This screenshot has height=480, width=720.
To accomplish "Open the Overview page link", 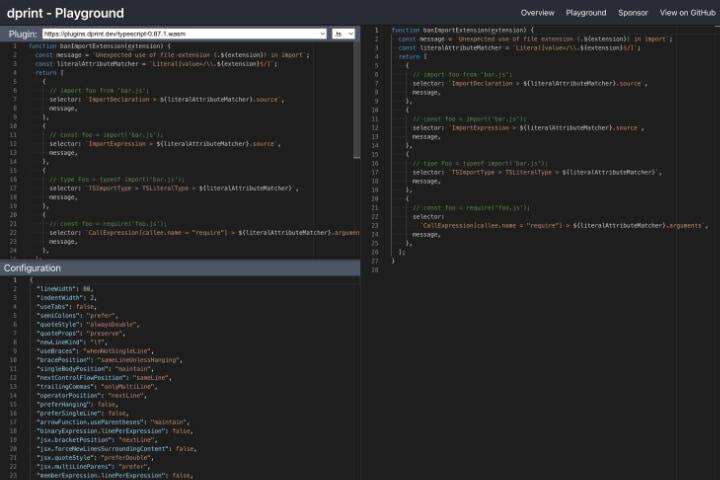I will coord(537,13).
